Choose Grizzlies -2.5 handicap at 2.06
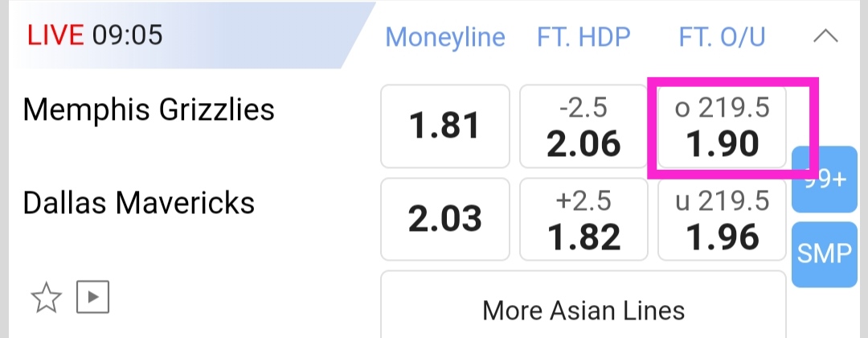The width and height of the screenshot is (868, 338). [x=583, y=127]
